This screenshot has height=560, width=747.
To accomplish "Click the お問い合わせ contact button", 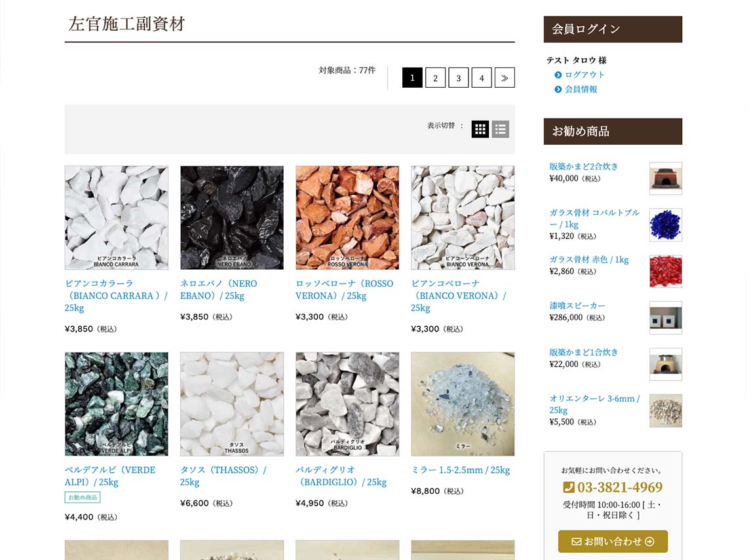I will 613,542.
